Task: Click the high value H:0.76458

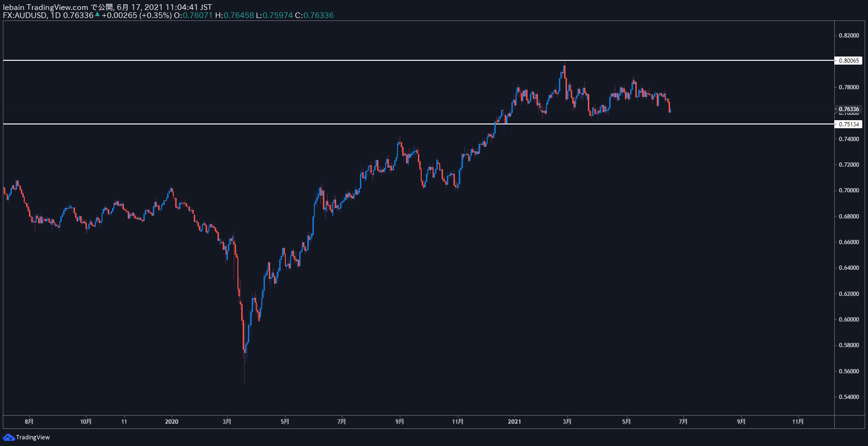Action: point(235,15)
